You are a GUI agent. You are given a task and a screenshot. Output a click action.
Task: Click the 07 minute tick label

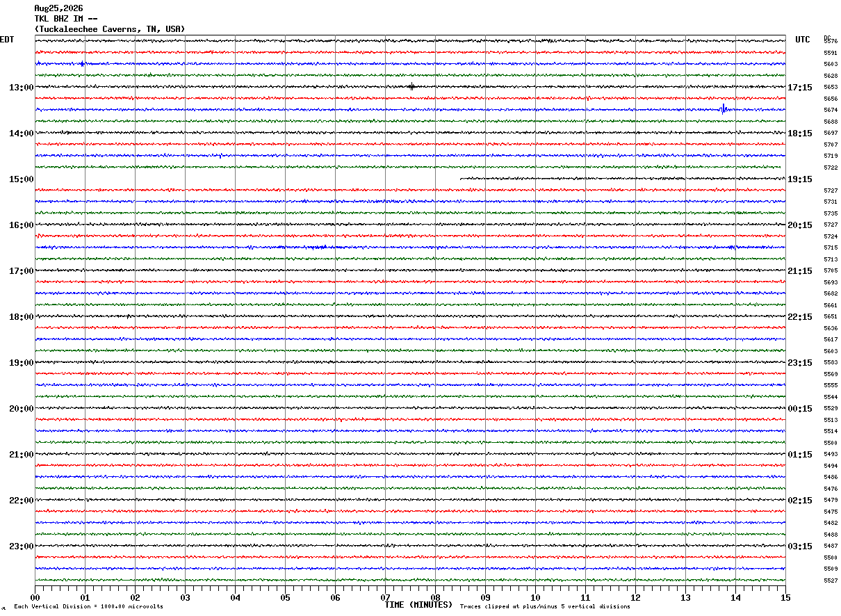click(x=385, y=597)
